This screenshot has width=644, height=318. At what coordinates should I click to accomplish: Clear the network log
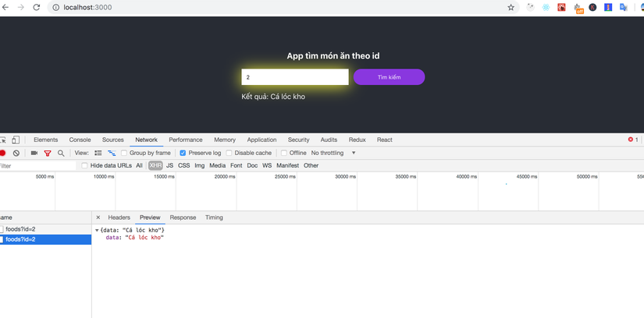point(16,153)
